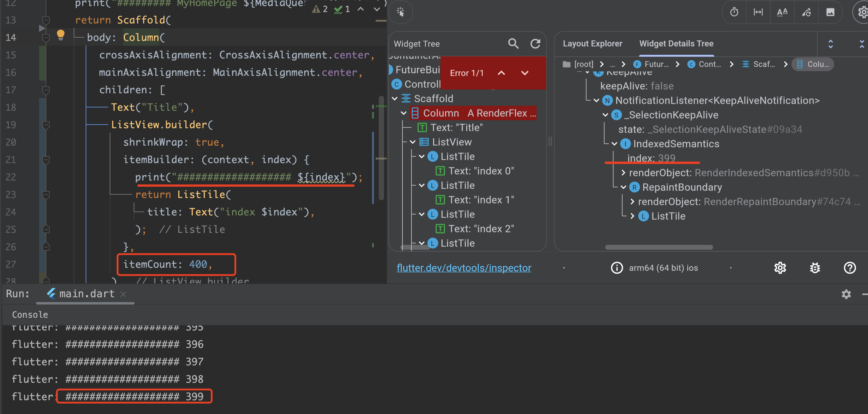
Task: Expand the ListTile node in details tree
Action: [x=632, y=216]
